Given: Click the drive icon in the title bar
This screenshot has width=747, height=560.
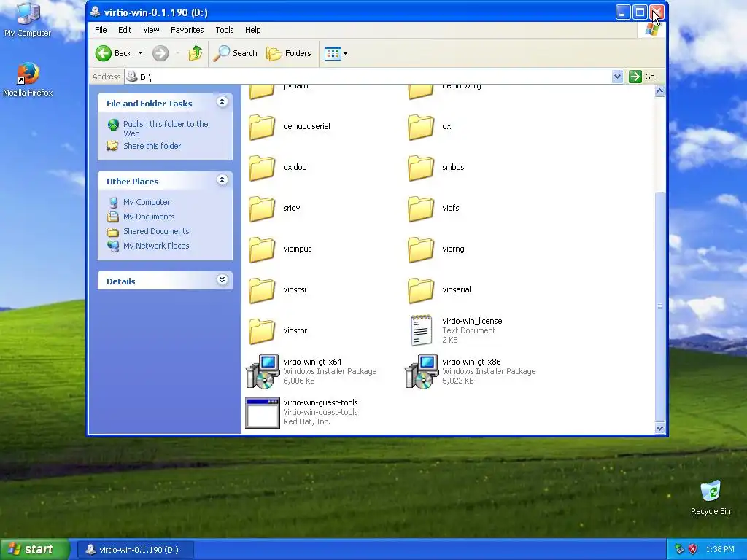Looking at the screenshot, I should point(95,12).
